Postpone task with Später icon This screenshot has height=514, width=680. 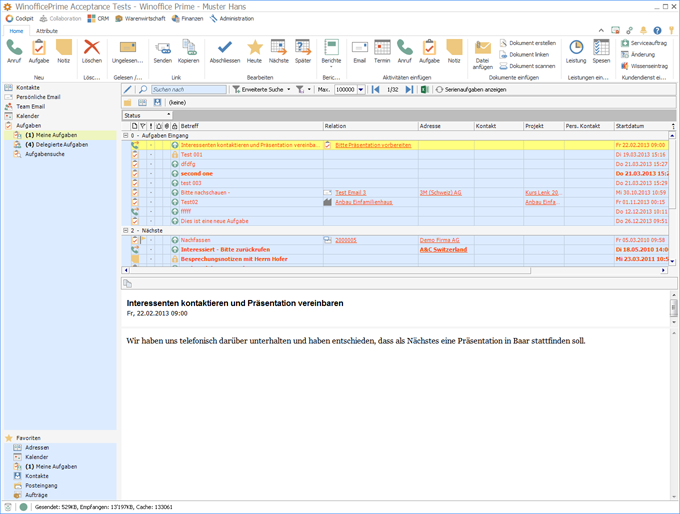(x=303, y=52)
